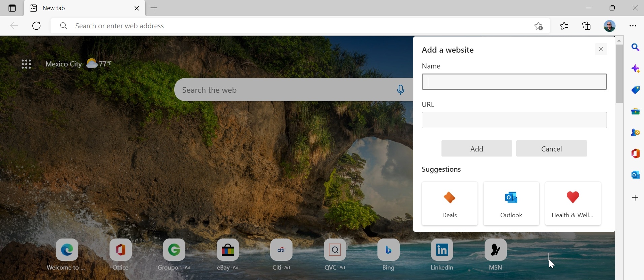Image resolution: width=644 pixels, height=280 pixels.
Task: Open the Tools briefcase sidebar icon
Action: (636, 111)
